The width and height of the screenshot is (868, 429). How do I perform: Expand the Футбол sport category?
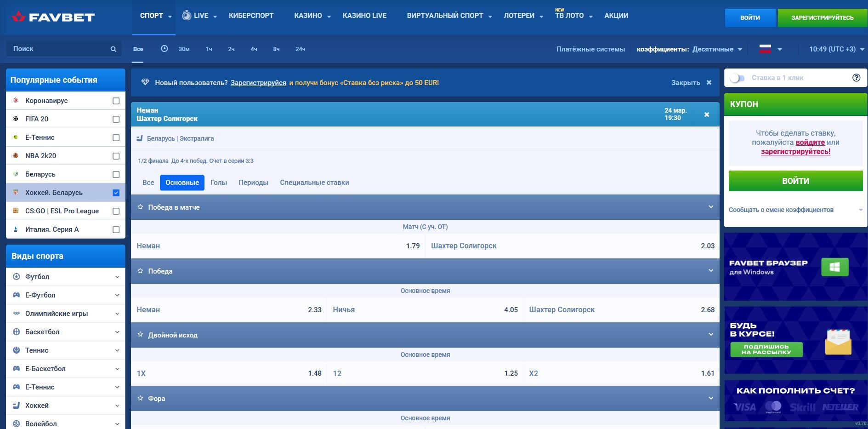(x=117, y=277)
